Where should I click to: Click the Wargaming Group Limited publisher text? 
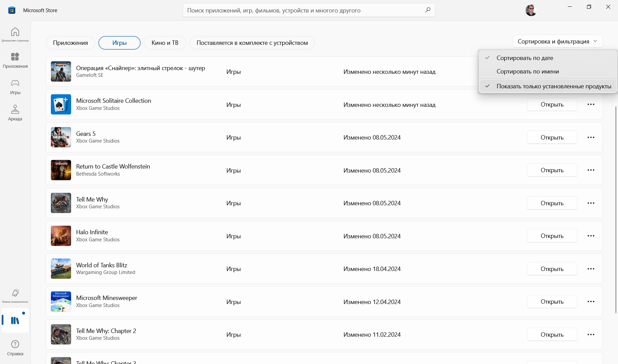105,272
